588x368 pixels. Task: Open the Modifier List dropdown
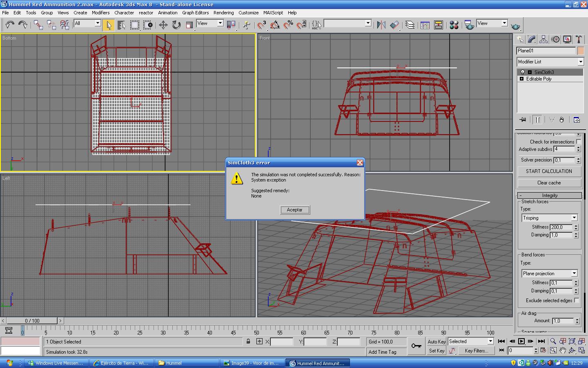550,62
